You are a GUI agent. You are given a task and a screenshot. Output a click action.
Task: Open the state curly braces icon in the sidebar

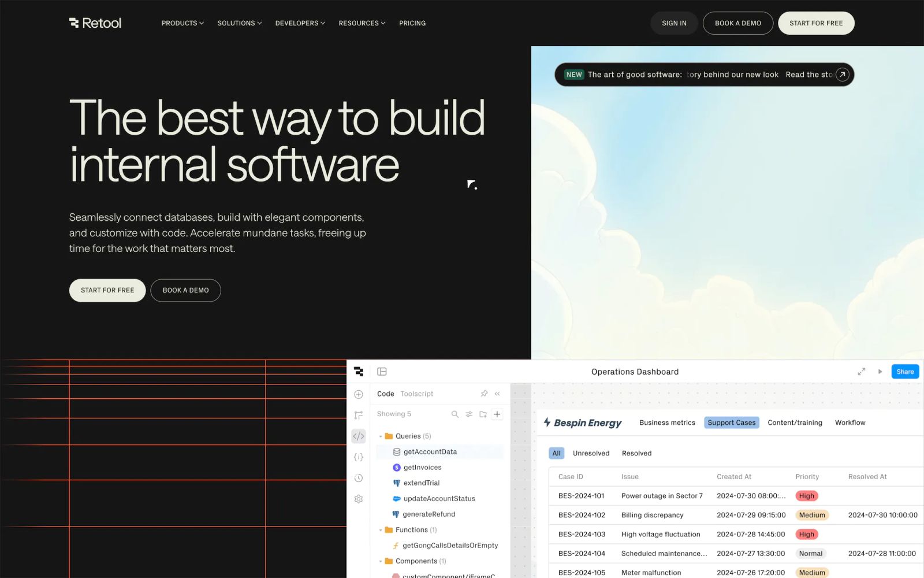[x=359, y=457]
